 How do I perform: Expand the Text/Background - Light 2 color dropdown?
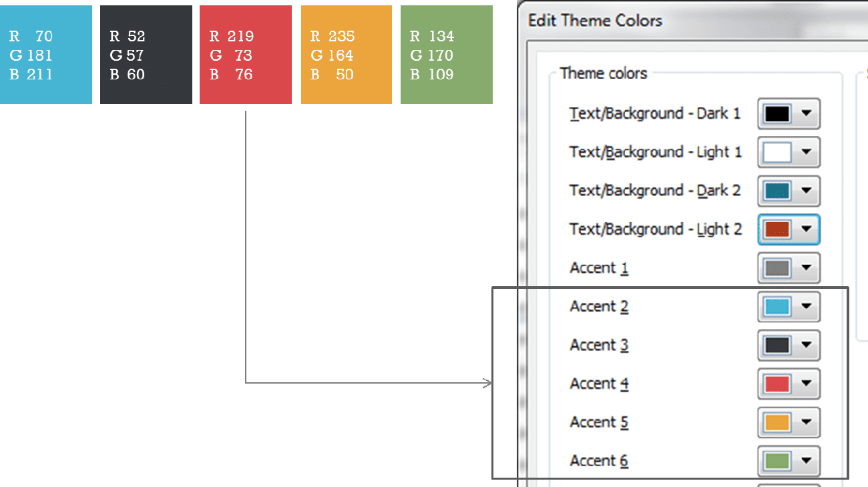[805, 229]
